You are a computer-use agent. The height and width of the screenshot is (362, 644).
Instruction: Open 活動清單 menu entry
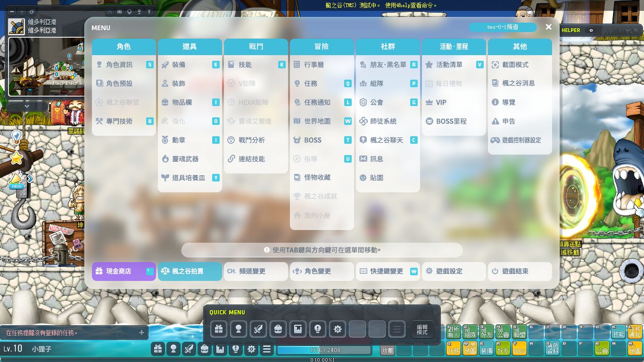[x=454, y=65]
